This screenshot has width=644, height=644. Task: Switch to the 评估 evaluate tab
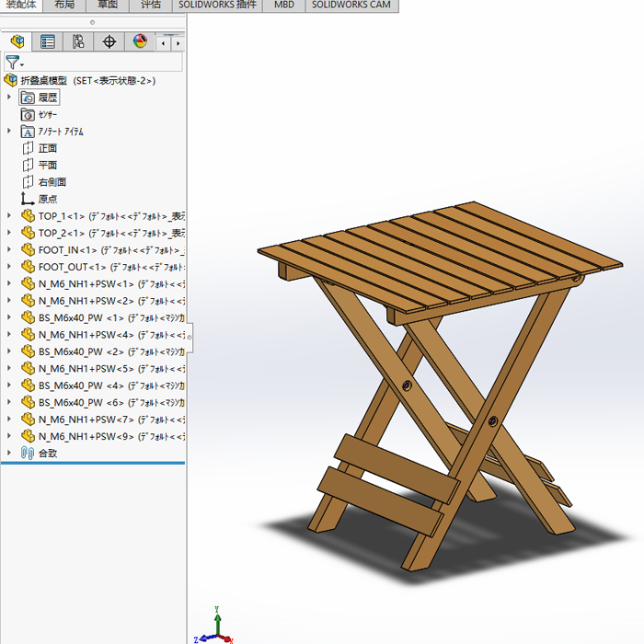151,5
